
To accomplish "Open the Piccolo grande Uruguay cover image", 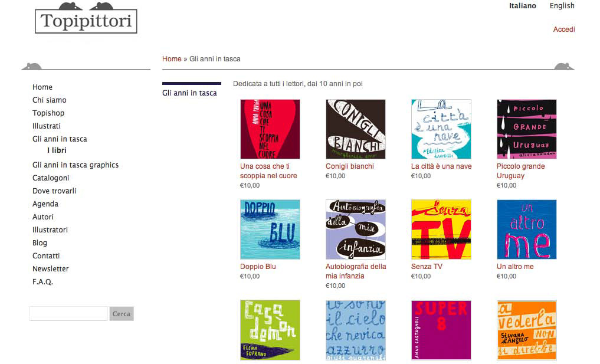I will [526, 129].
